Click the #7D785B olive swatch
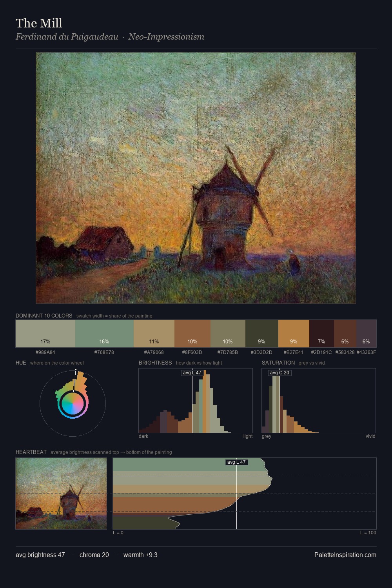 (x=228, y=334)
